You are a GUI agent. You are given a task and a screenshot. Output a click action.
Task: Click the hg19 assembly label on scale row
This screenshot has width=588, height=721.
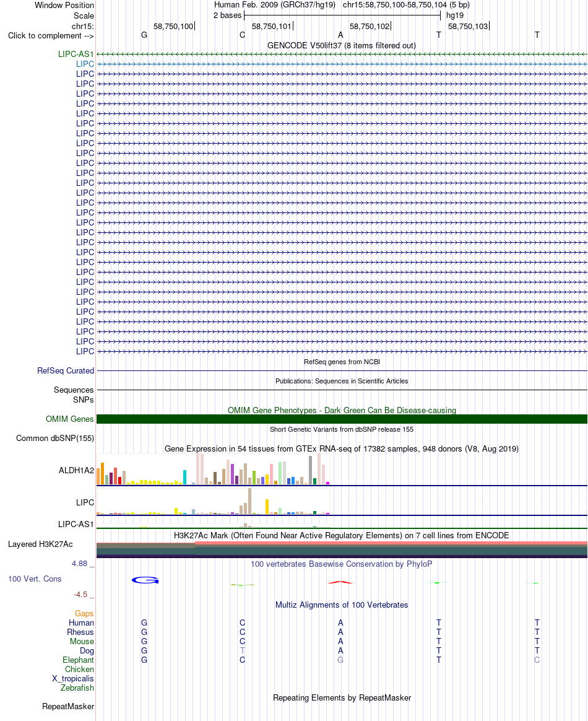pos(455,15)
